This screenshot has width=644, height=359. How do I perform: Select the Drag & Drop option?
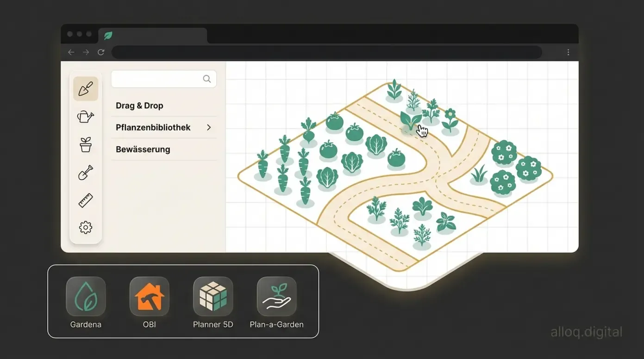[x=139, y=105]
